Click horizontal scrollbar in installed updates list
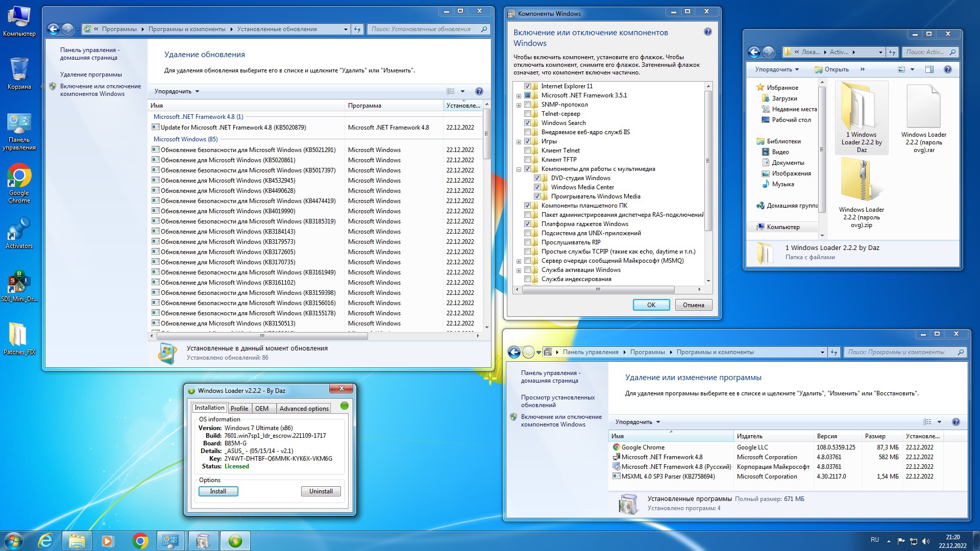Image resolution: width=980 pixels, height=551 pixels. click(x=262, y=336)
